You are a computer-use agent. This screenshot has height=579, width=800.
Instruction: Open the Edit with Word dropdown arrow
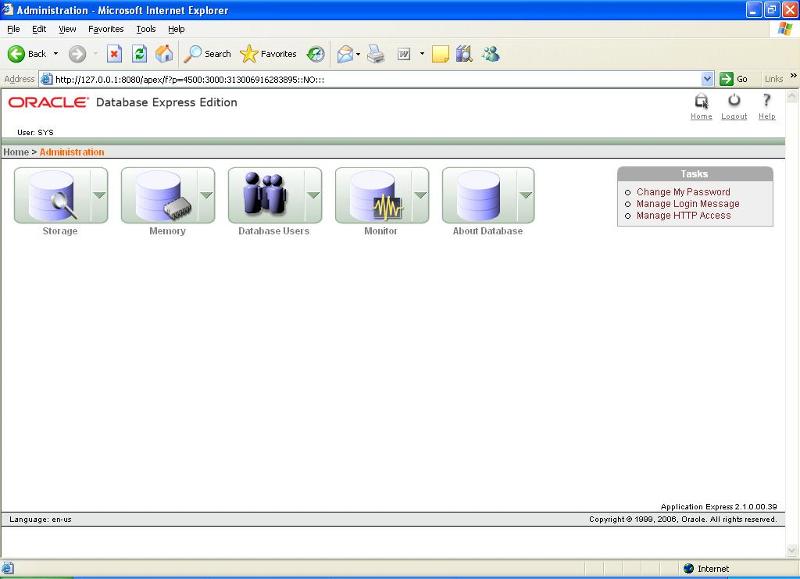pos(422,54)
